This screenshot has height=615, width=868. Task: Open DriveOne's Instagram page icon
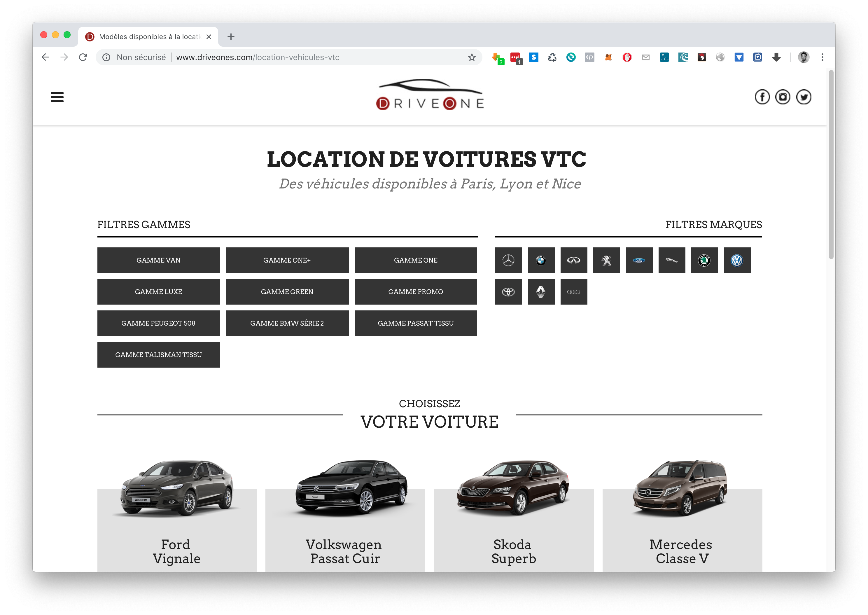(783, 97)
